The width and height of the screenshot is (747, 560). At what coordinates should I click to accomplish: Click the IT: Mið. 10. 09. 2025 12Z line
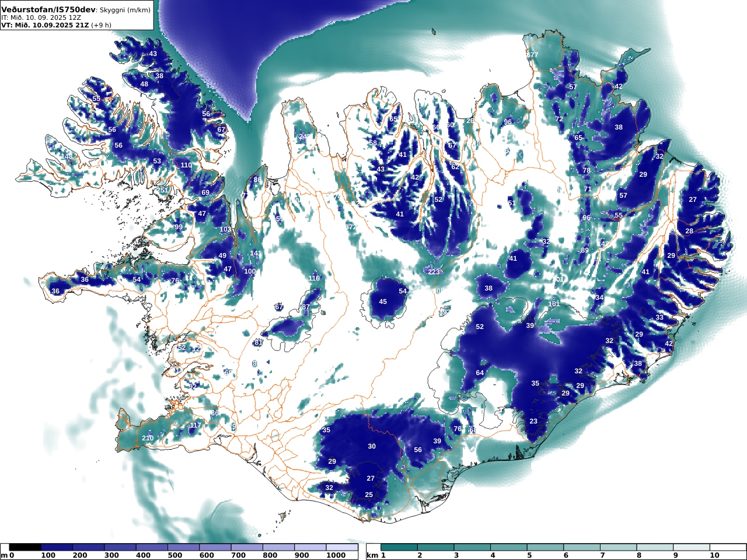click(x=41, y=17)
